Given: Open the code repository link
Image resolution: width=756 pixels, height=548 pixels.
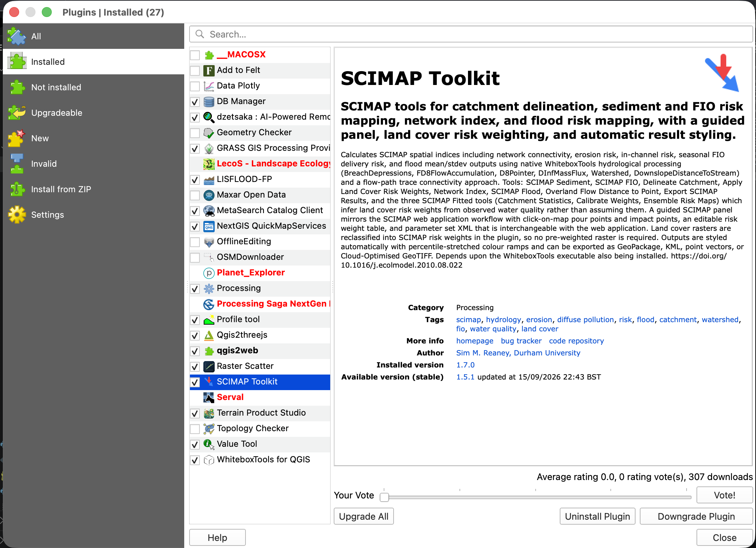Looking at the screenshot, I should pos(576,341).
